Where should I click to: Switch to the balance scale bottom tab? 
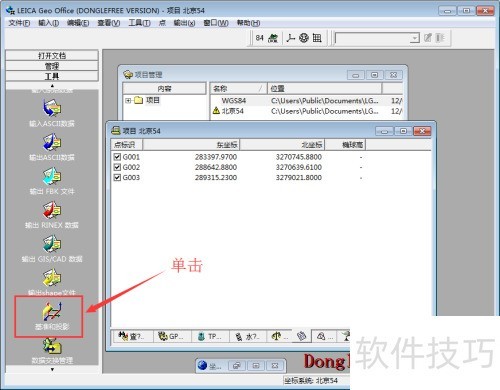279,336
